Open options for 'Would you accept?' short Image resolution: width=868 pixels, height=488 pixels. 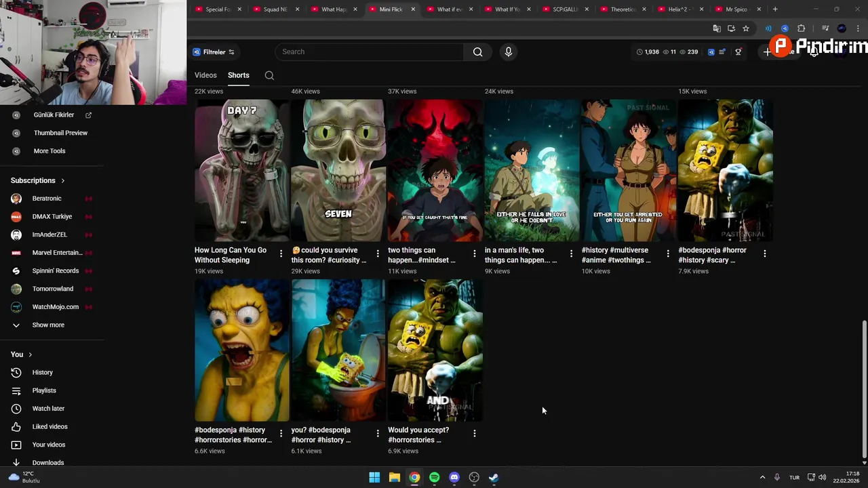tap(475, 433)
